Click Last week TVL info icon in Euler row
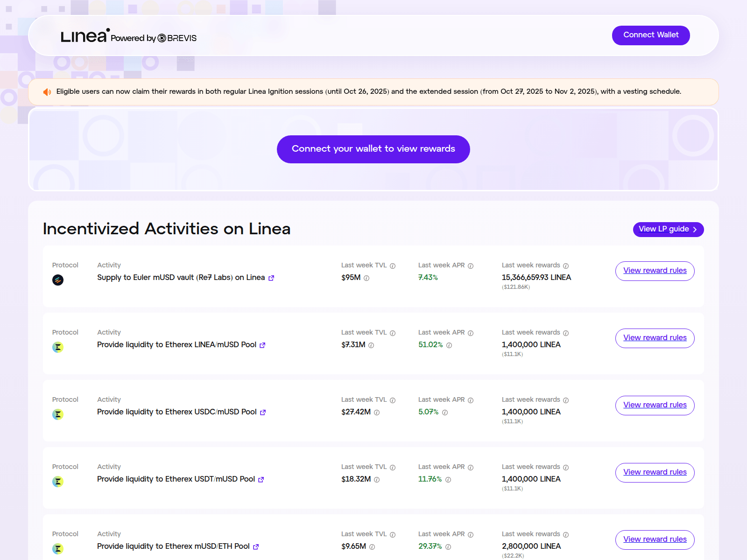This screenshot has width=747, height=560. [393, 266]
